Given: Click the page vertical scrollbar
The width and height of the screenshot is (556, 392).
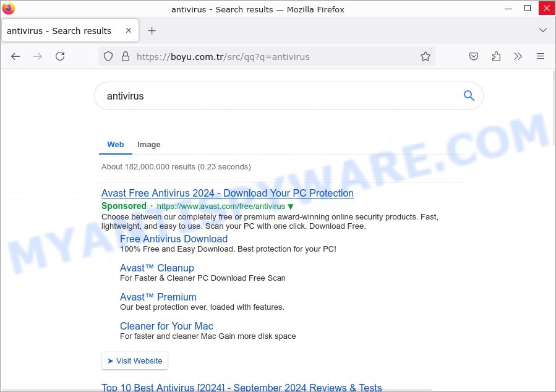Looking at the screenshot, I should coord(553,108).
